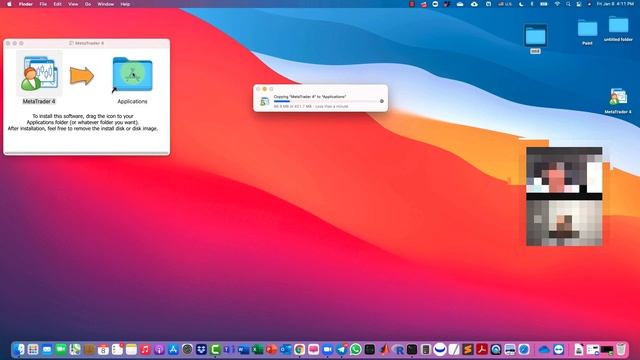Screen dimensions: 640x360
Task: Open cloud upload status in menu bar
Action: click(x=474, y=4)
